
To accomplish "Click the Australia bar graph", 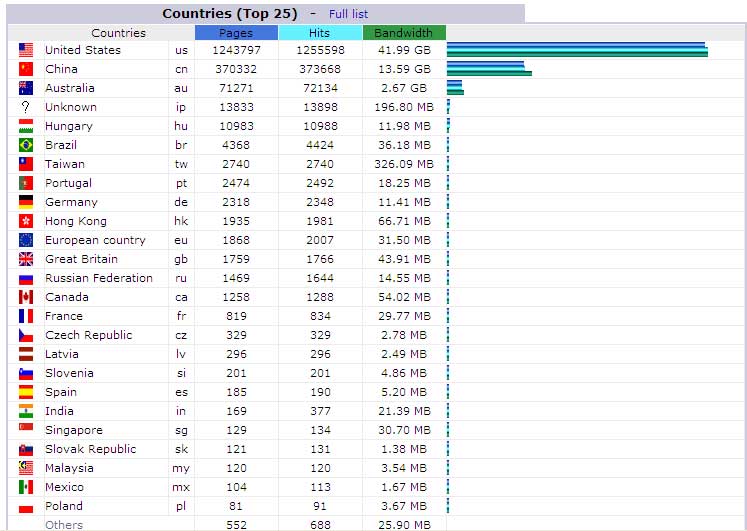I will tap(455, 88).
